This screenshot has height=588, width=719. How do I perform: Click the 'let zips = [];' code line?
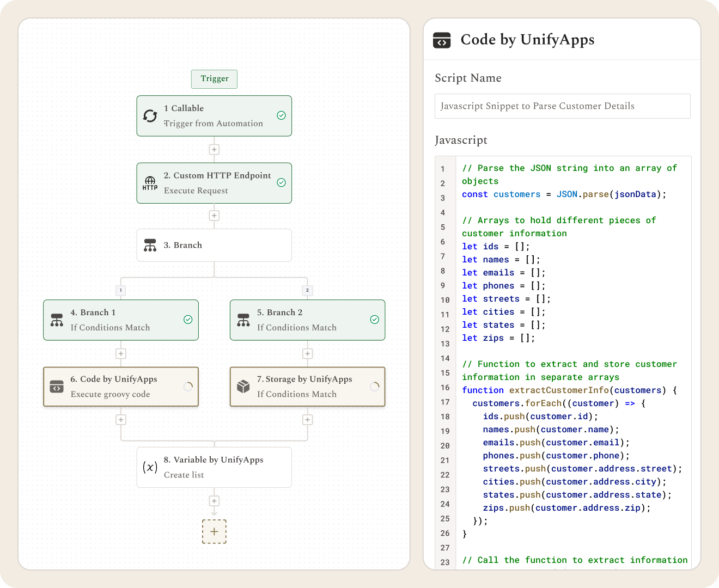[498, 338]
